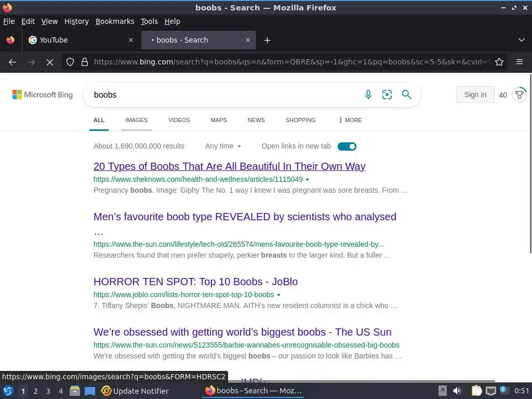Click the 0:51 clock in taskbar
The width and height of the screenshot is (532, 399).
tap(522, 391)
